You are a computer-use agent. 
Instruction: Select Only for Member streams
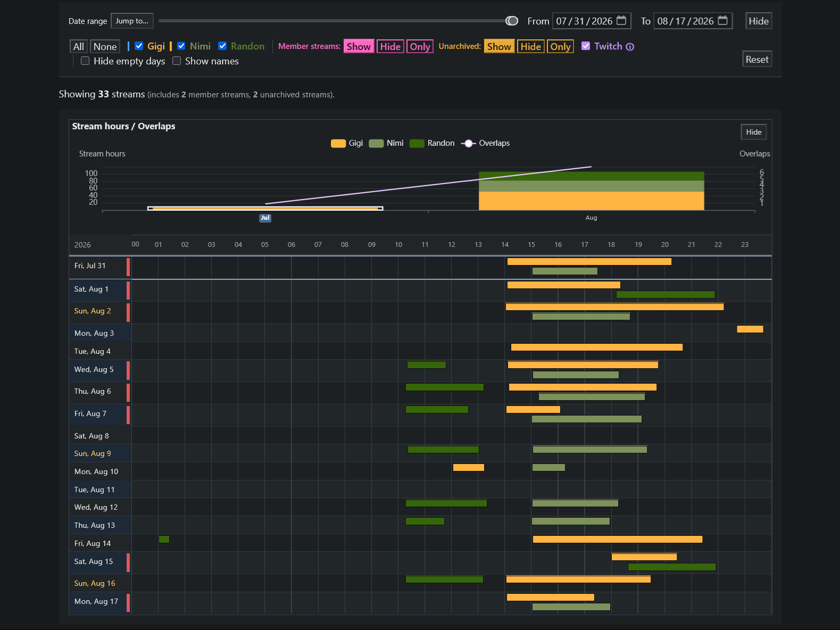pyautogui.click(x=420, y=47)
